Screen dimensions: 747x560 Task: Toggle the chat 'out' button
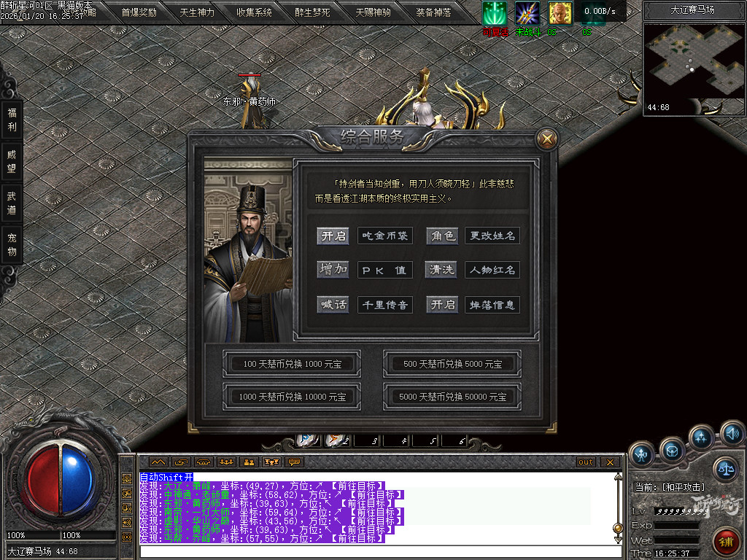(586, 462)
